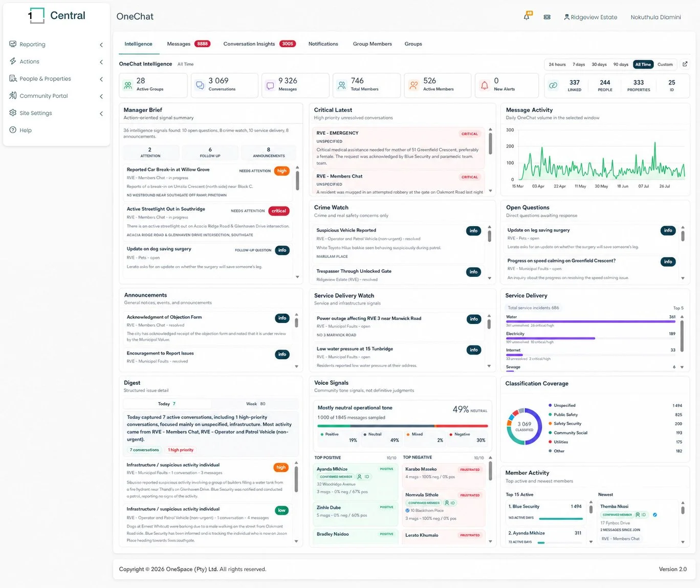The width and height of the screenshot is (700, 588).
Task: Filter Manager Brief by Announcements
Action: point(269,153)
